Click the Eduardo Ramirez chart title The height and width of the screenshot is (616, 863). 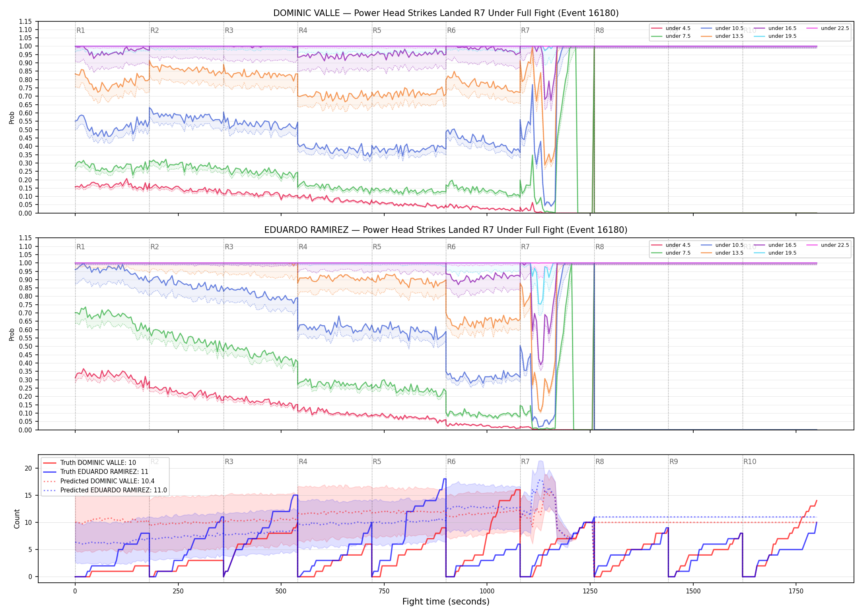click(x=446, y=230)
